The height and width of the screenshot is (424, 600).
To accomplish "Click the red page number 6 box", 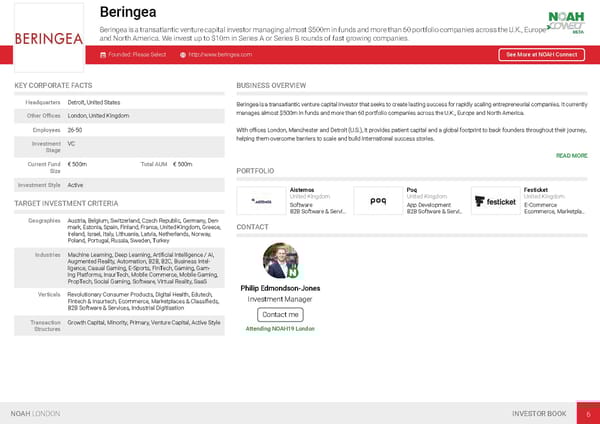I will (x=589, y=413).
